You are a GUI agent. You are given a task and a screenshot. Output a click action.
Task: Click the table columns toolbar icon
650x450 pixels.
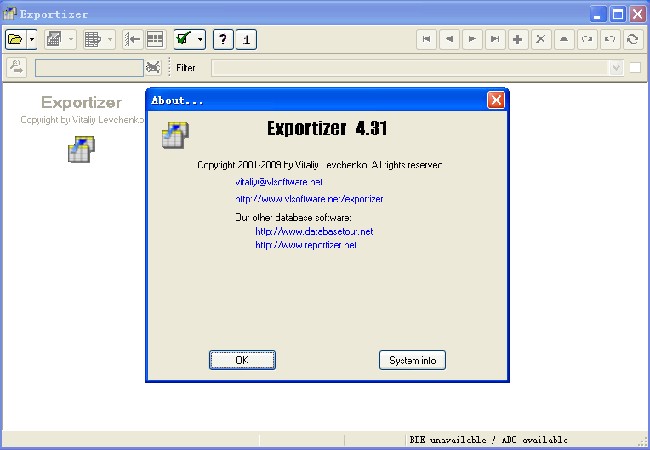click(x=93, y=39)
